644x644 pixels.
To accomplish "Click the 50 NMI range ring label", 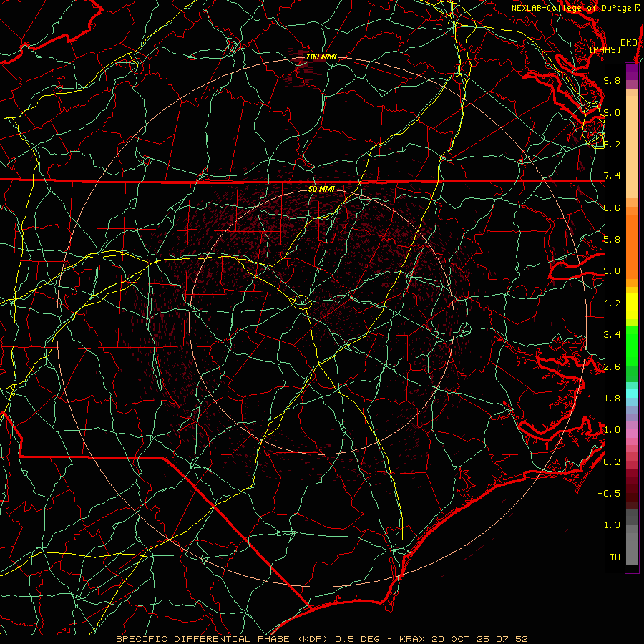I will coord(321,189).
